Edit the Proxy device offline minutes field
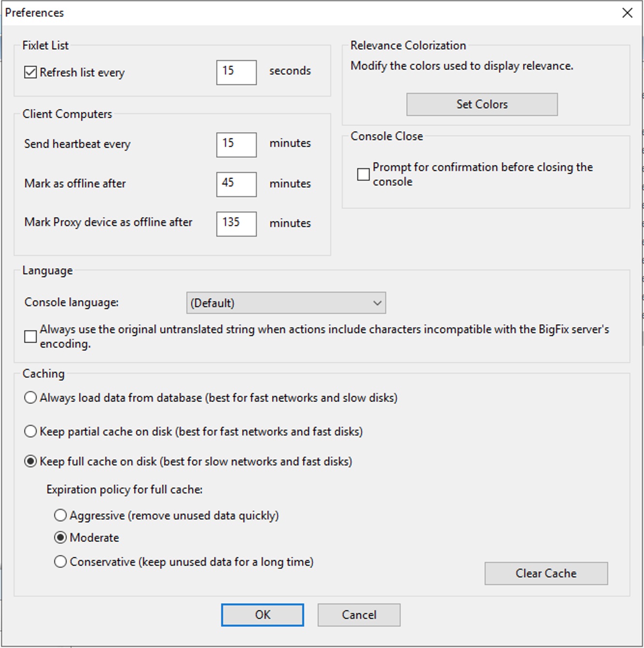This screenshot has height=648, width=644. pyautogui.click(x=236, y=223)
